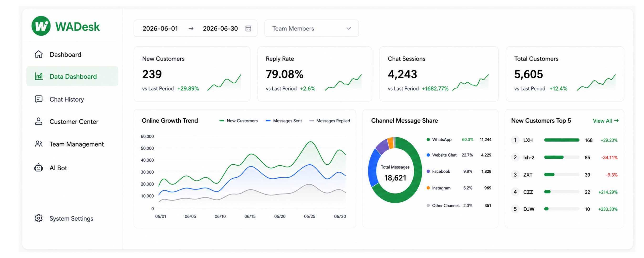Click the ZXT progress bar

pos(561,175)
